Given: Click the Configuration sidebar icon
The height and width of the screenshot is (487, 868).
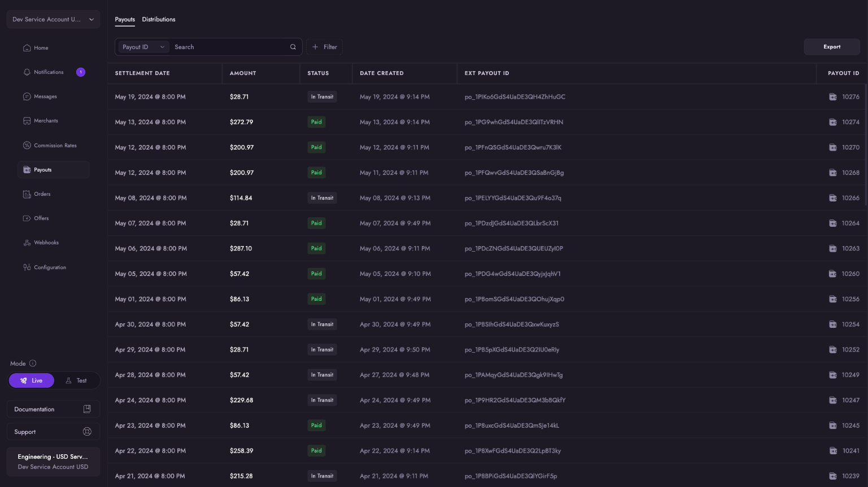Looking at the screenshot, I should (27, 267).
